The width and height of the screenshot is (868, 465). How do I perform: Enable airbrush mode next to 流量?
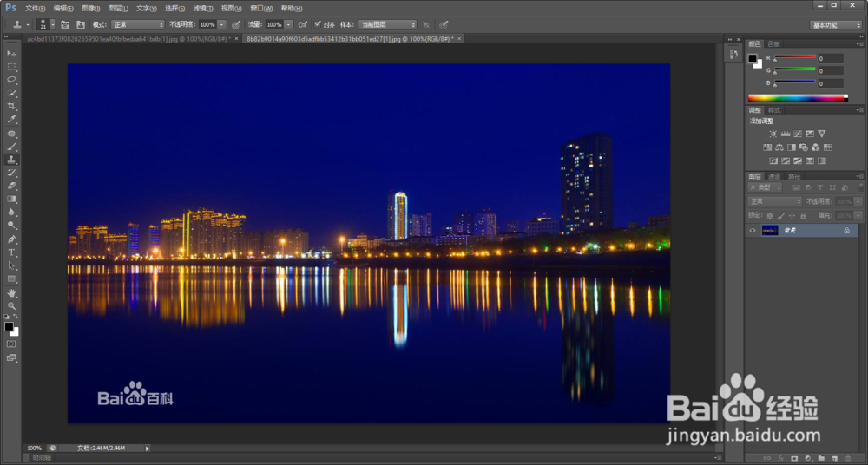click(302, 25)
